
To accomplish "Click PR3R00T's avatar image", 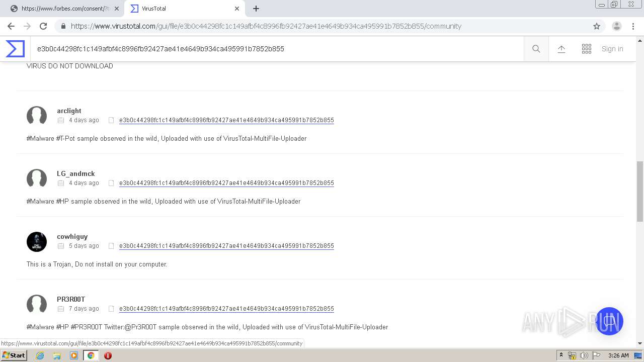I will pos(37,304).
